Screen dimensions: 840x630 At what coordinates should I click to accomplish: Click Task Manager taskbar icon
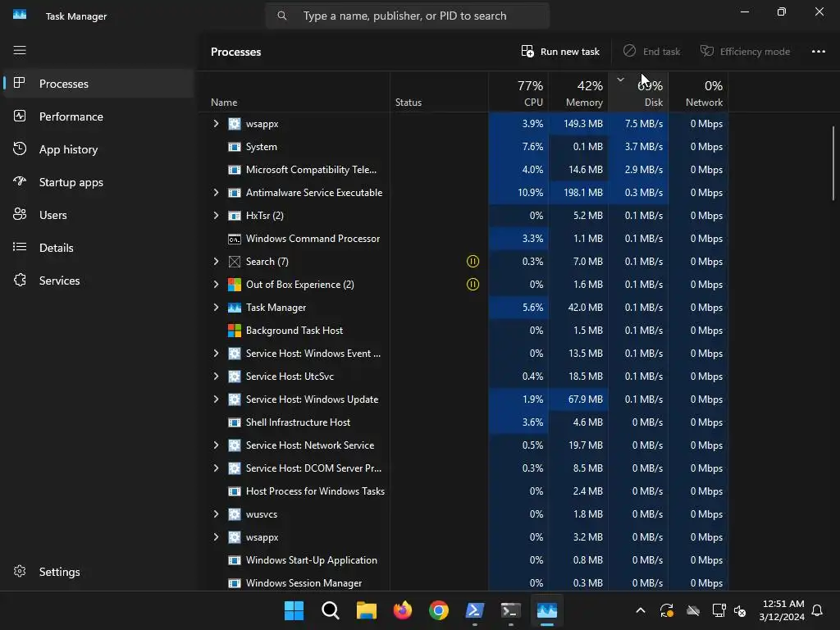pos(547,610)
